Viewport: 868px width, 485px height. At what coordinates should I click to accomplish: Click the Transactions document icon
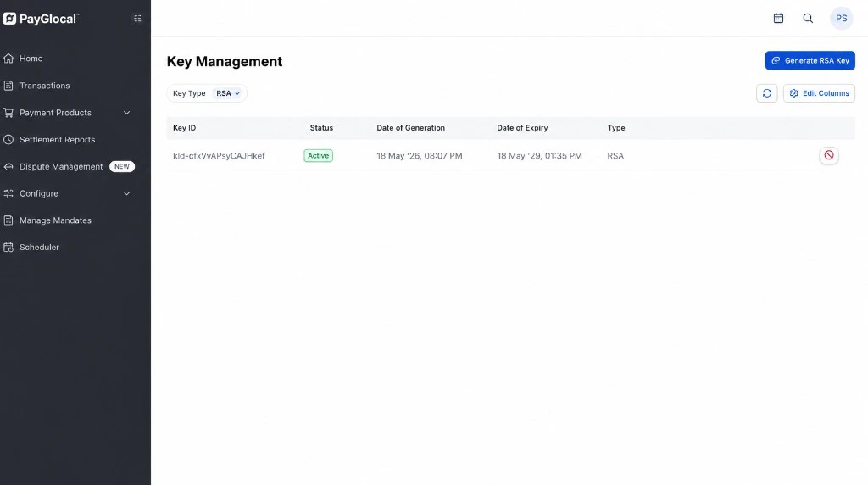pyautogui.click(x=8, y=86)
